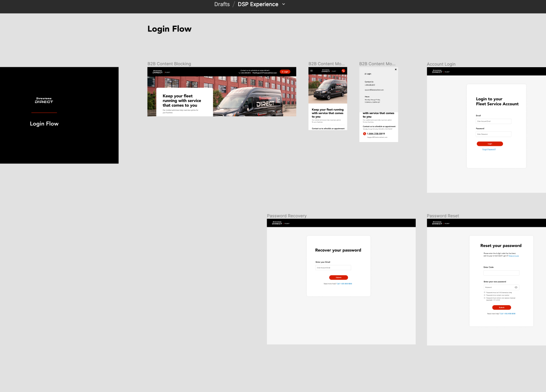546x392 pixels.
Task: Click 'Keep your fleet running with service' desktop headline
Action: pos(182,101)
